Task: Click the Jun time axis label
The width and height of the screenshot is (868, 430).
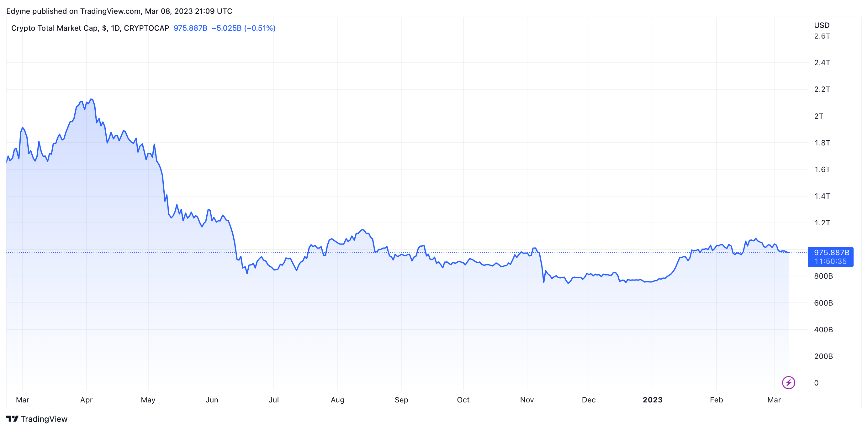Action: coord(212,400)
